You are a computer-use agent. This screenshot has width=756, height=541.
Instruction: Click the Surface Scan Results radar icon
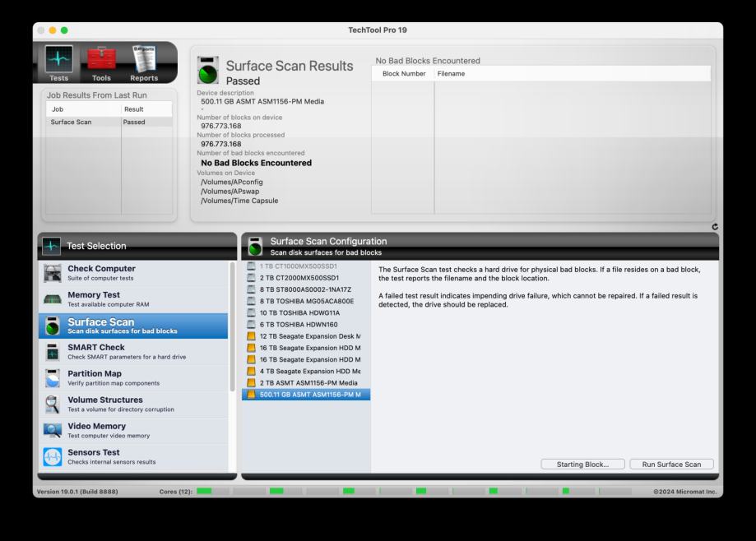pyautogui.click(x=208, y=71)
